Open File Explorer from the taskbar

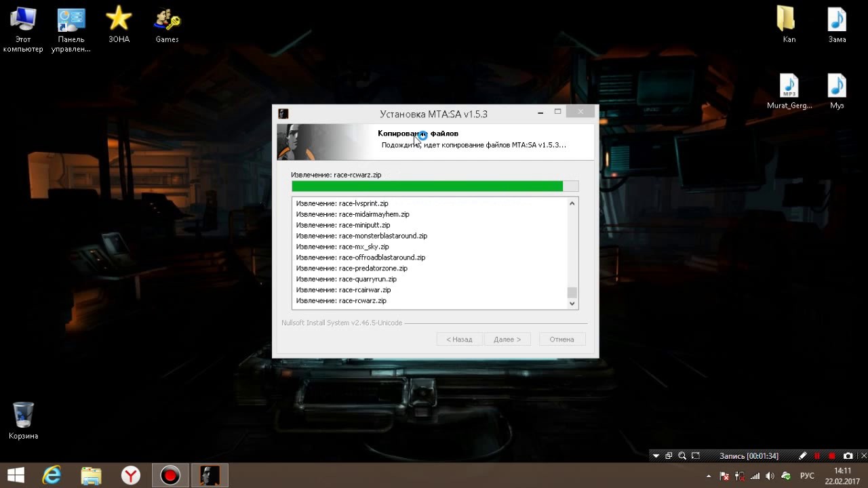click(91, 475)
